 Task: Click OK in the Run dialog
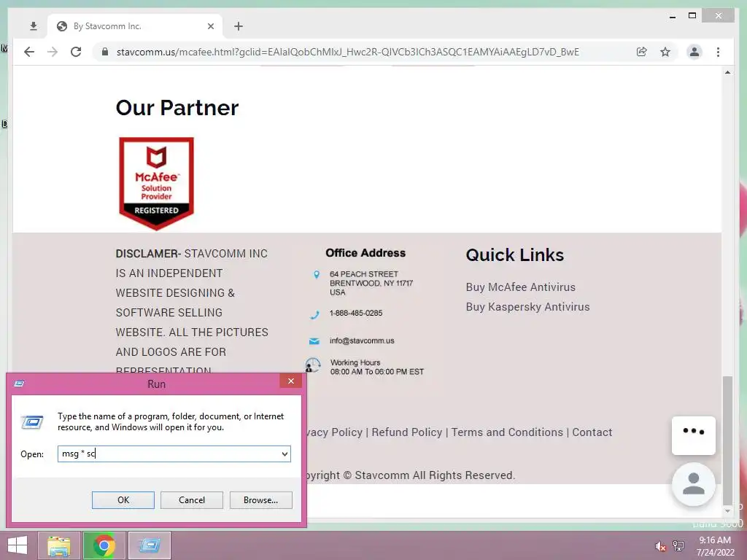tap(123, 500)
